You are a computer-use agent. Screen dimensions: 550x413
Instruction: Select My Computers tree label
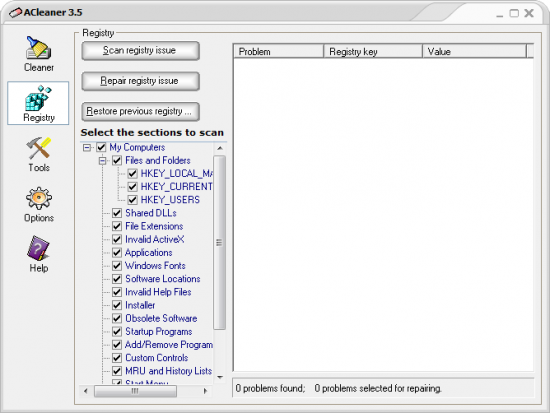coord(137,147)
